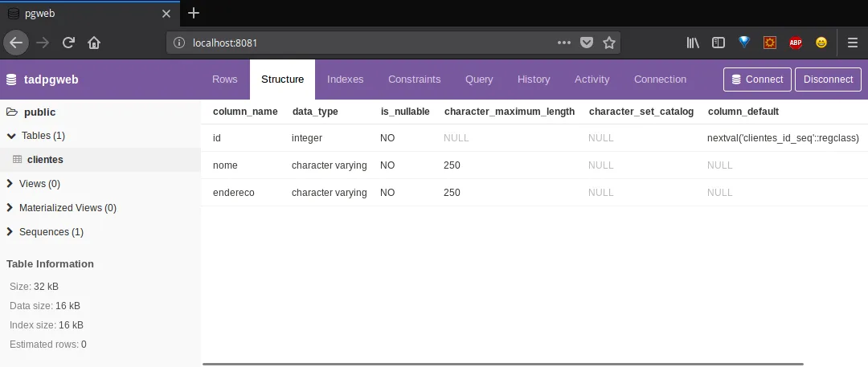Click the public schema label
Viewport: 868px width, 367px height.
40,112
